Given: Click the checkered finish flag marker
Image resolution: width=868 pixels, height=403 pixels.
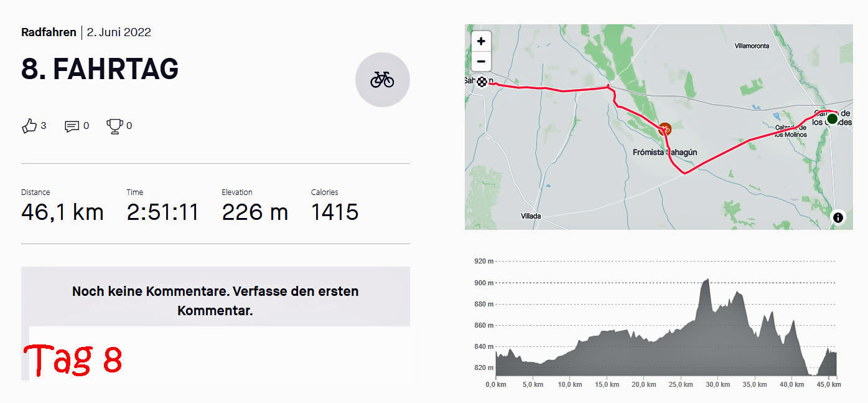Looking at the screenshot, I should [482, 82].
